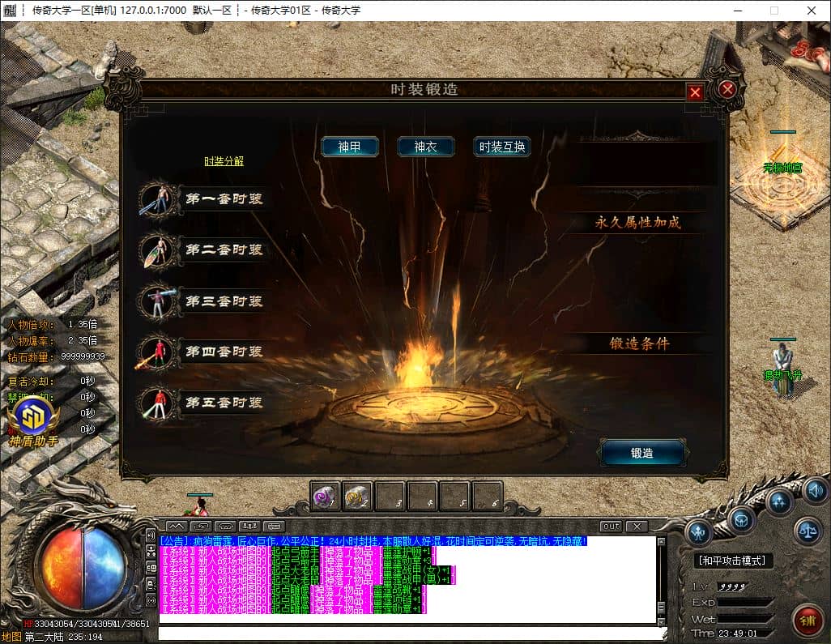831x644 pixels.
Task: Click the second costume portrait with surfboard
Action: click(158, 250)
